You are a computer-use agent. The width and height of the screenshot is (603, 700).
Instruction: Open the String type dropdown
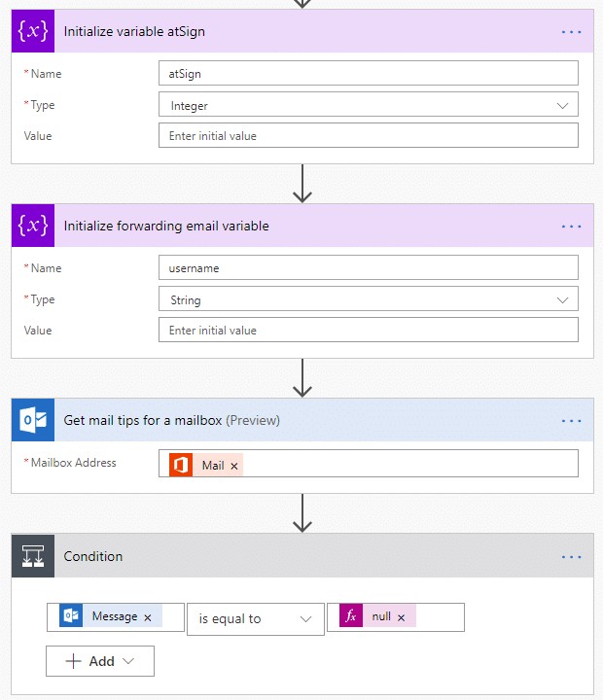[369, 299]
